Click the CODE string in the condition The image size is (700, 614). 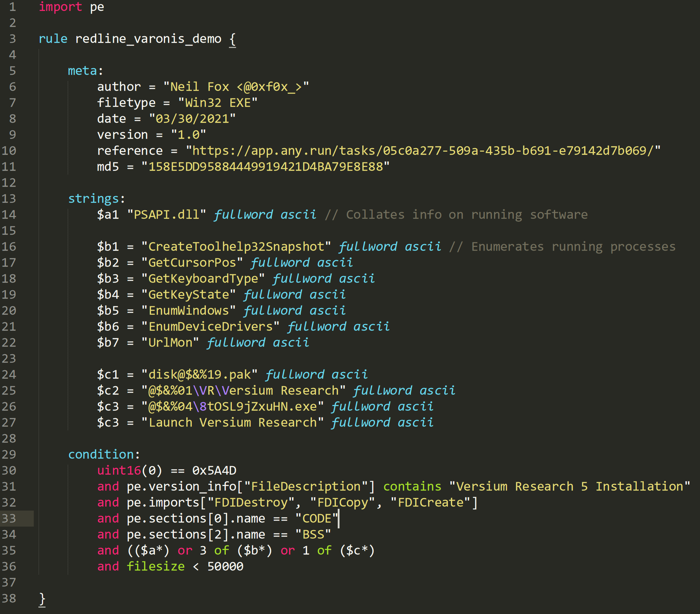316,518
